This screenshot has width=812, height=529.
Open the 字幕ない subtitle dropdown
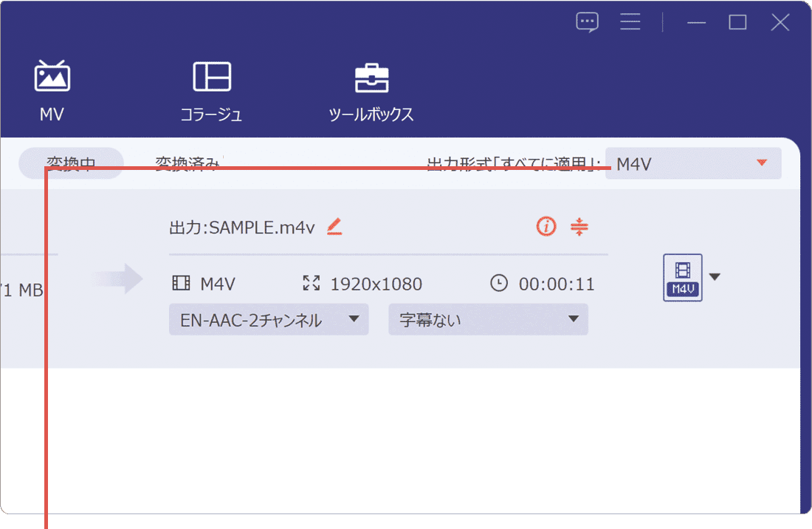point(487,319)
